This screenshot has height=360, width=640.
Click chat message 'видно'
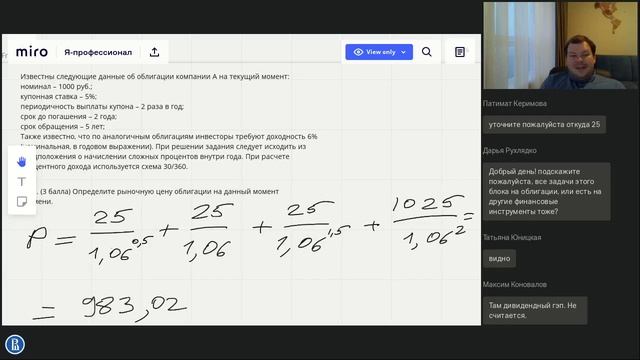coord(499,258)
